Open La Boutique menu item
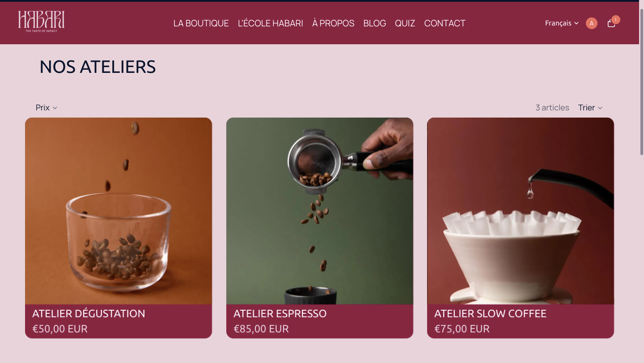 pyautogui.click(x=201, y=23)
